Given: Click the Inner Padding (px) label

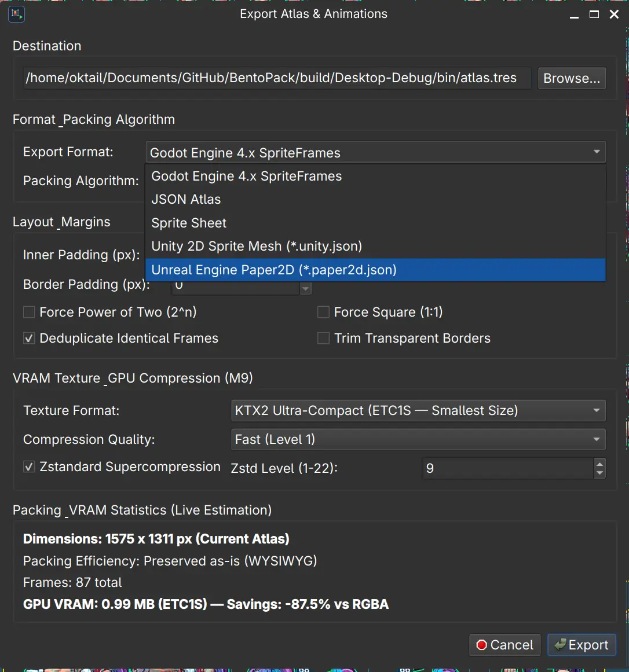Looking at the screenshot, I should 82,255.
